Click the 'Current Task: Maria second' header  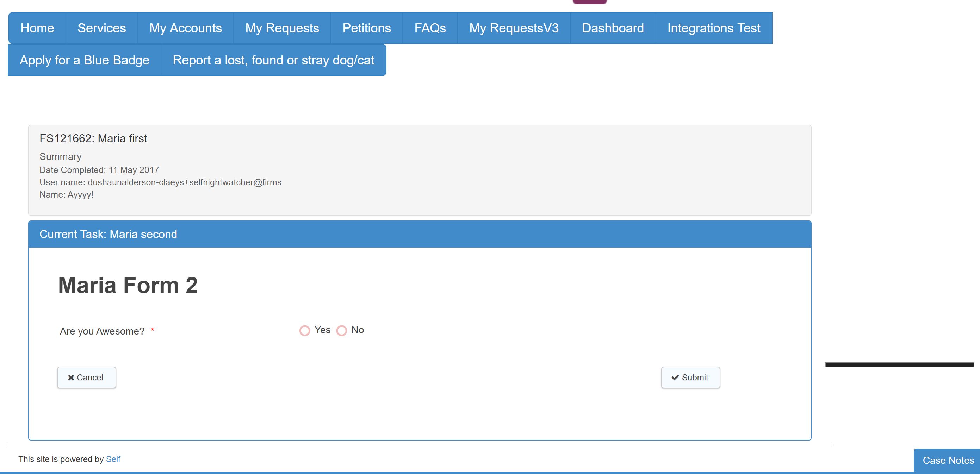[x=420, y=234]
